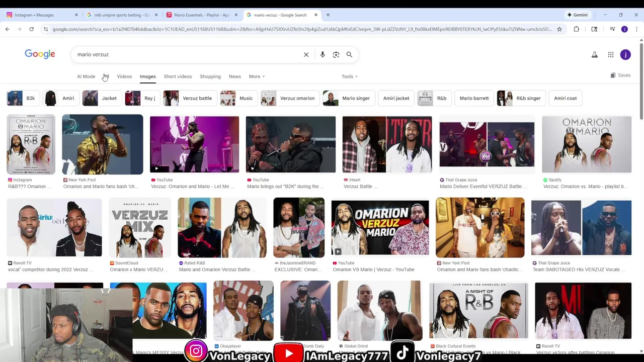Expand the More search filters dropdown

point(257,76)
